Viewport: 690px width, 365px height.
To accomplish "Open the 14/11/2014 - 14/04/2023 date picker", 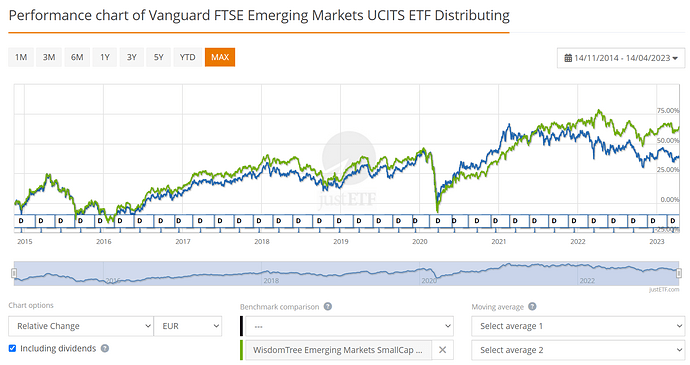I will click(621, 58).
